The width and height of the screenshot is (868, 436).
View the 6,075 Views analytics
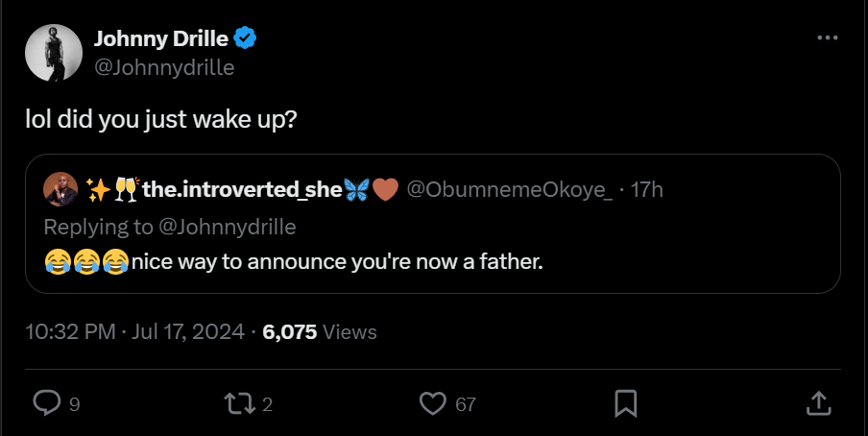[x=319, y=332]
